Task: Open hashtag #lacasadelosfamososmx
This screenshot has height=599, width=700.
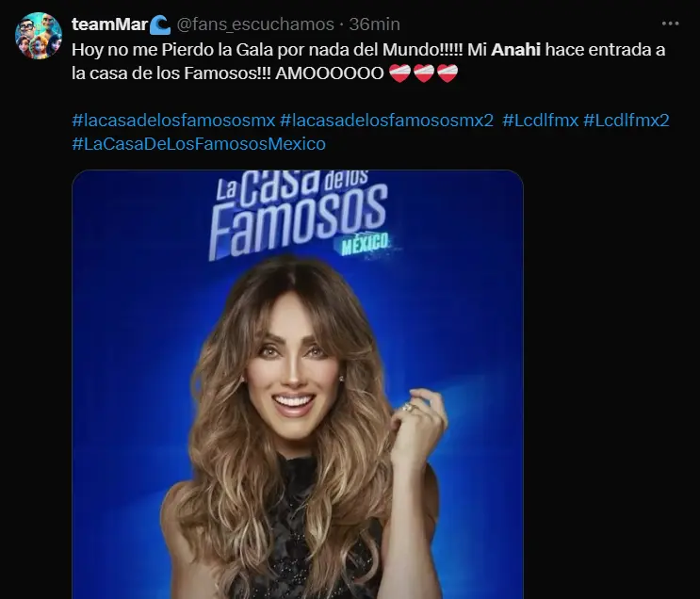Action: click(173, 121)
